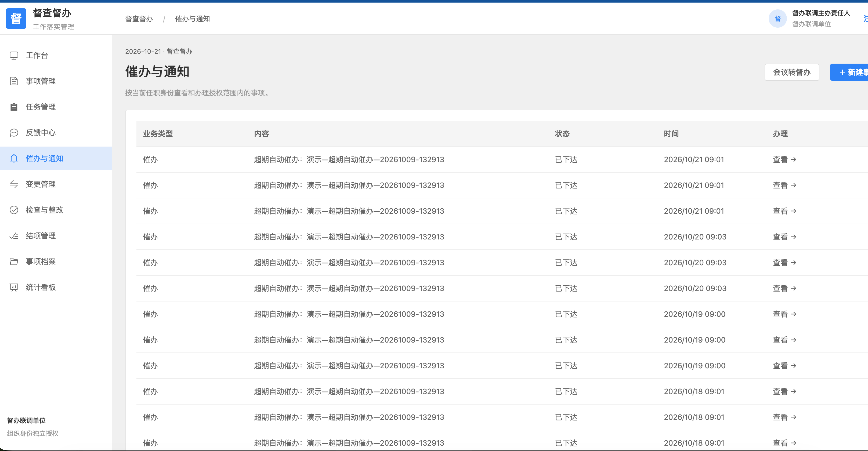Click the 办理 column header
Screen dimensions: 868x451
pyautogui.click(x=780, y=134)
